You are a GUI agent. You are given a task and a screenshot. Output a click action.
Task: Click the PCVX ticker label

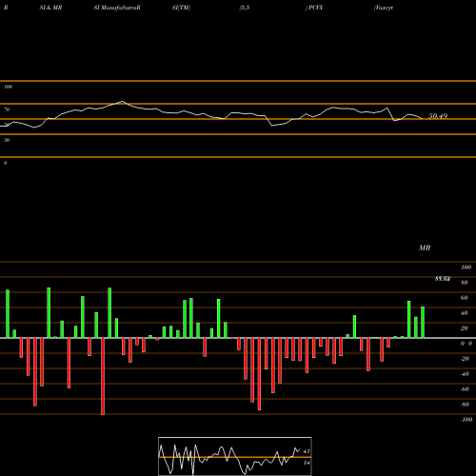click(x=315, y=8)
